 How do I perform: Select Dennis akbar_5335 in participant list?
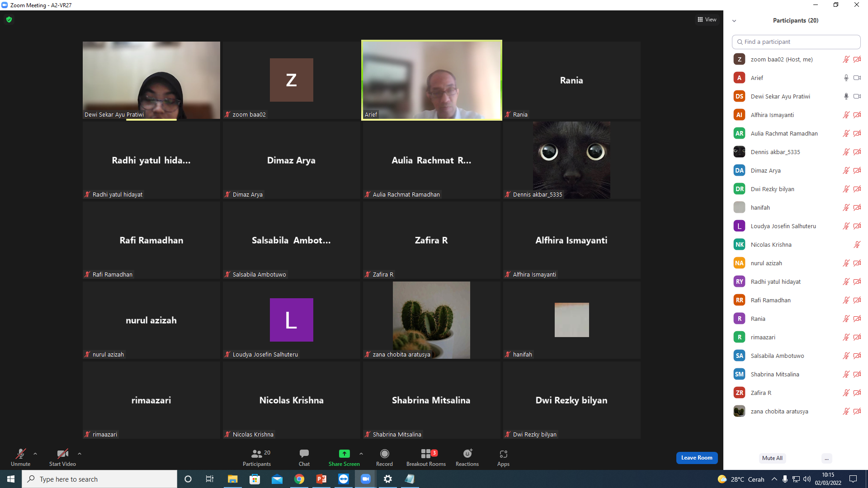coord(796,152)
